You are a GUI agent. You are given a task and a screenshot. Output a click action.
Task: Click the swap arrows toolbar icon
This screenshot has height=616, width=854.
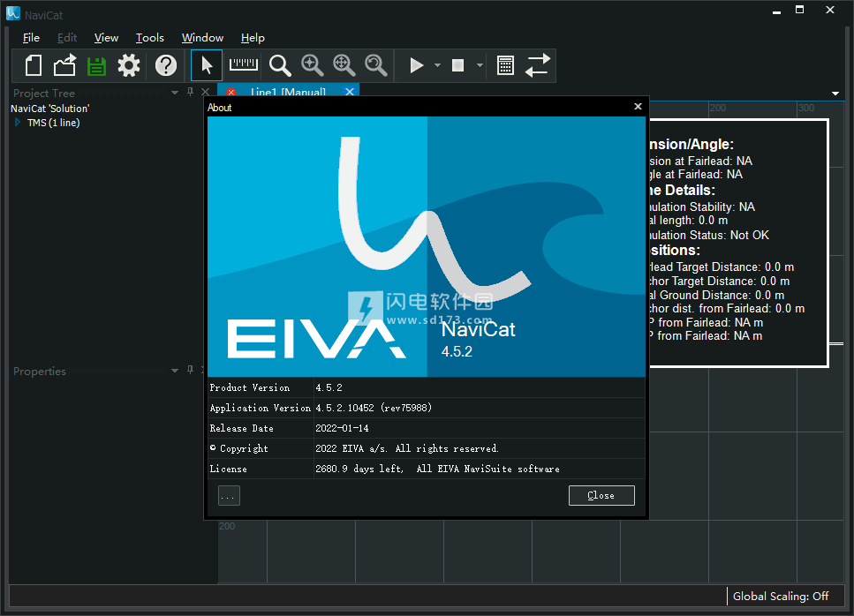538,65
